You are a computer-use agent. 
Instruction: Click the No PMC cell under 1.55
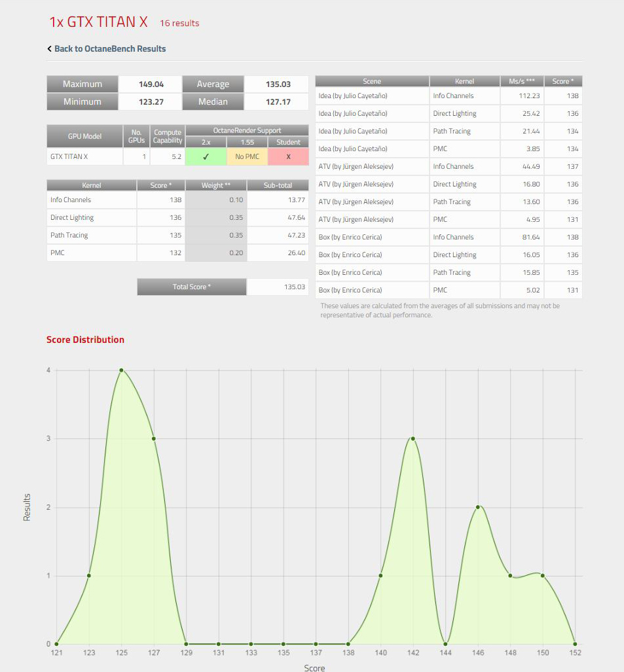pyautogui.click(x=247, y=157)
